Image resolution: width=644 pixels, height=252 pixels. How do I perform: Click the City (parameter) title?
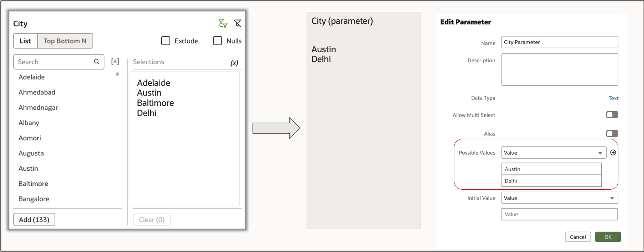[x=342, y=21]
